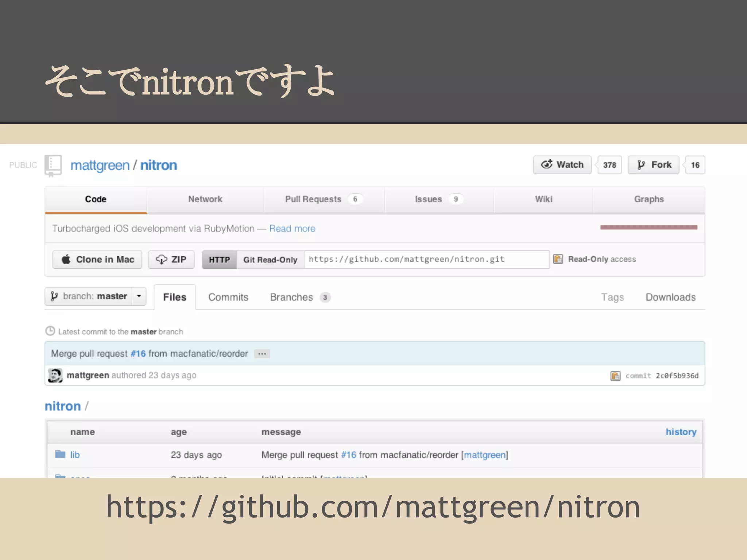Click the lib folder icon
747x560 pixels.
(x=60, y=454)
